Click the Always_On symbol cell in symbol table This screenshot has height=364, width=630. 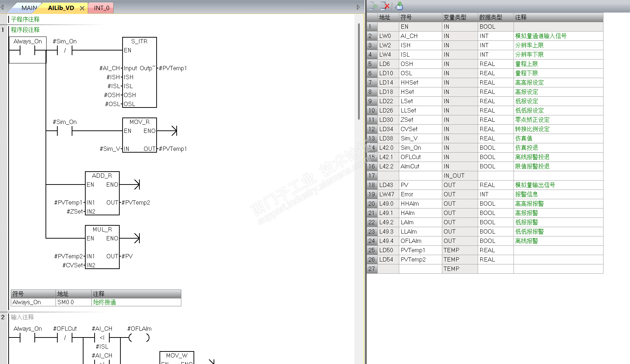pyautogui.click(x=33, y=302)
